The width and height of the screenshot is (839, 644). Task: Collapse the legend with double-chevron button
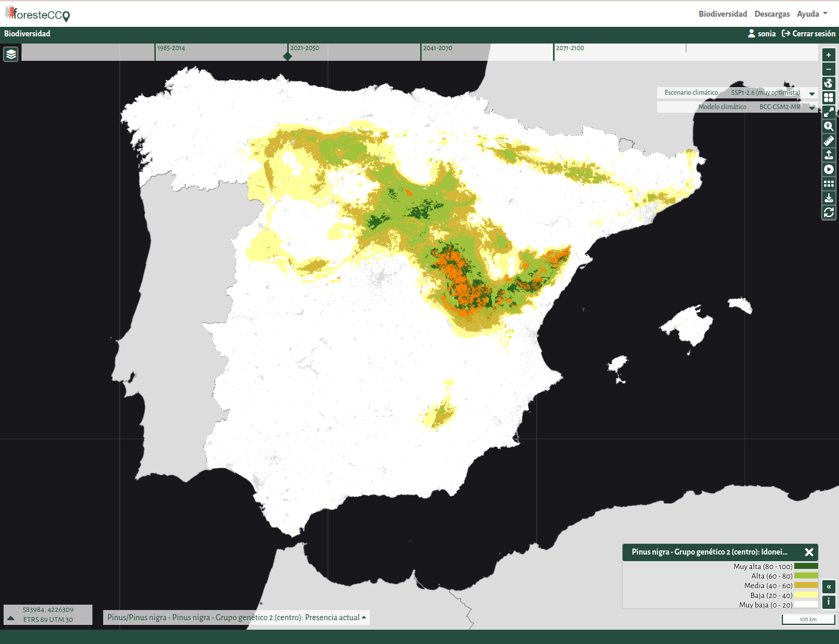click(x=828, y=587)
